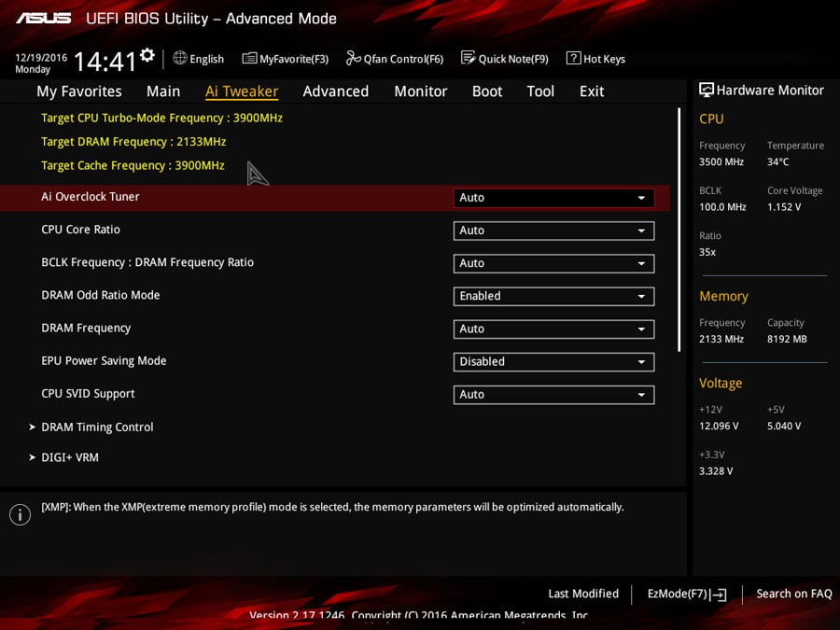Click the Hardware Monitor screen icon
This screenshot has width=840, height=630.
click(707, 90)
